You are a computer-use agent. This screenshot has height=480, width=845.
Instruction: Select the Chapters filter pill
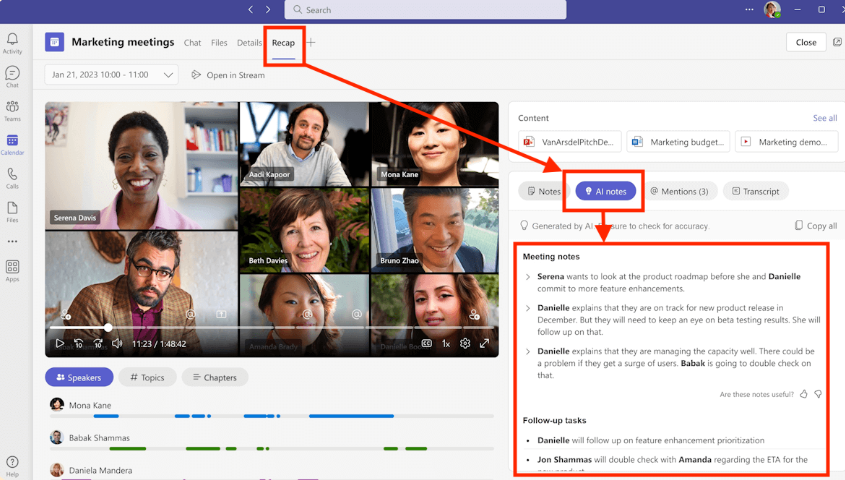(x=216, y=377)
